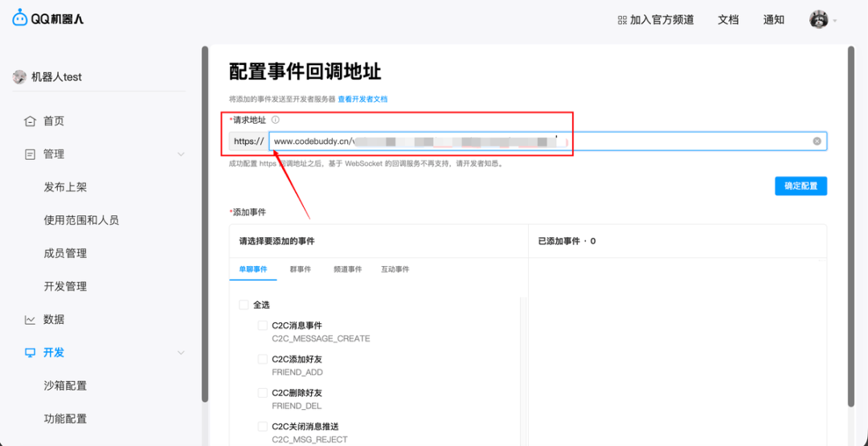868x446 pixels.
Task: Click the info icon beside 请求地址
Action: (276, 120)
